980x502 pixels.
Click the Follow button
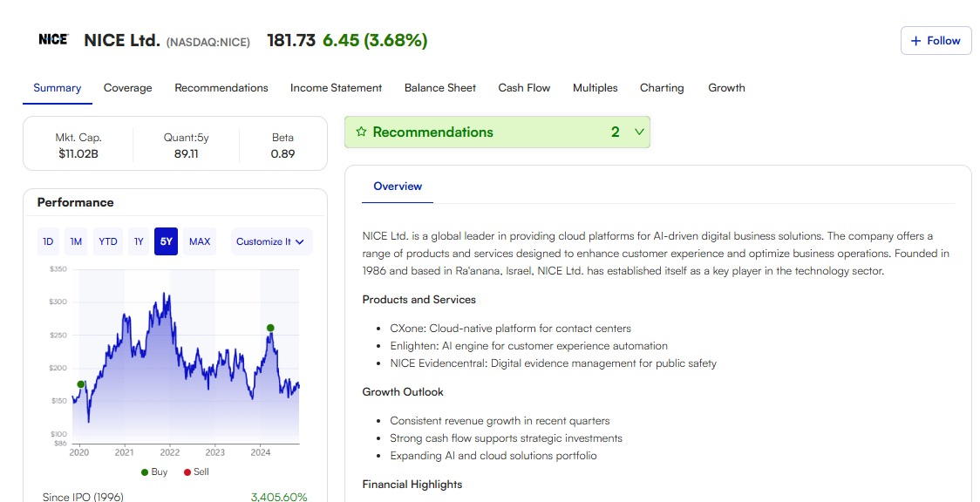(936, 40)
